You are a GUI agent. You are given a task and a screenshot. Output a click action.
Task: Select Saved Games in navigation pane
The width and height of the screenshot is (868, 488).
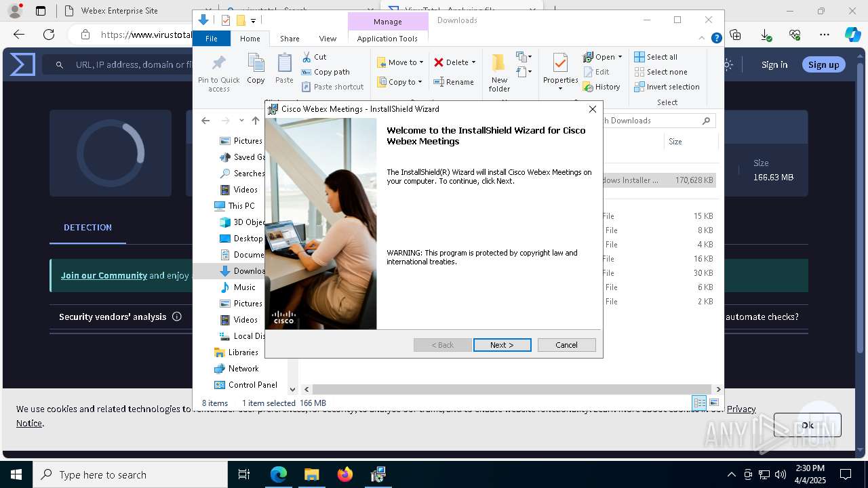point(241,157)
